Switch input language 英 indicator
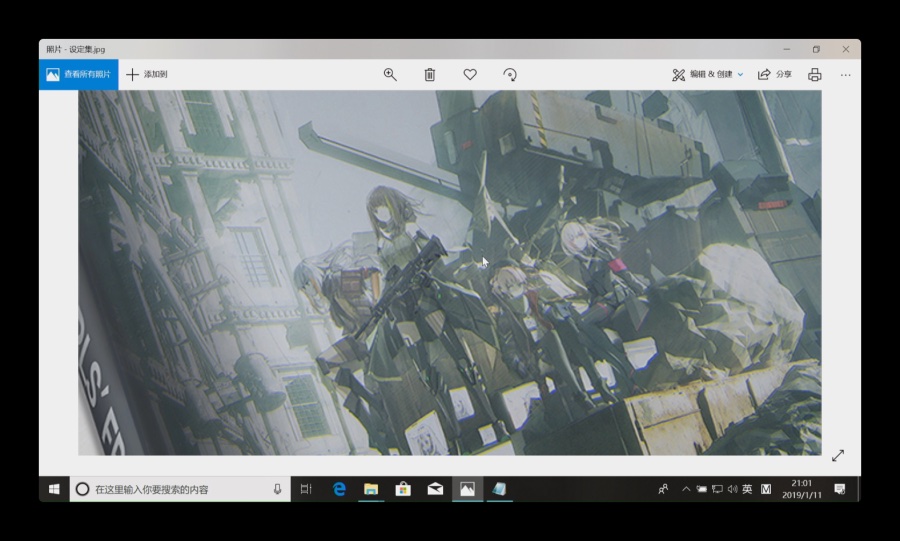 tap(747, 489)
